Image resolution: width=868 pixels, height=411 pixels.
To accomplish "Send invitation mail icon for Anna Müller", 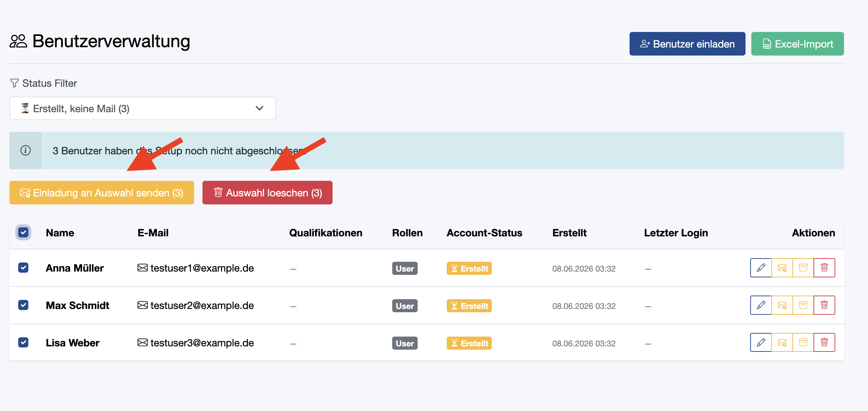I will click(x=782, y=268).
